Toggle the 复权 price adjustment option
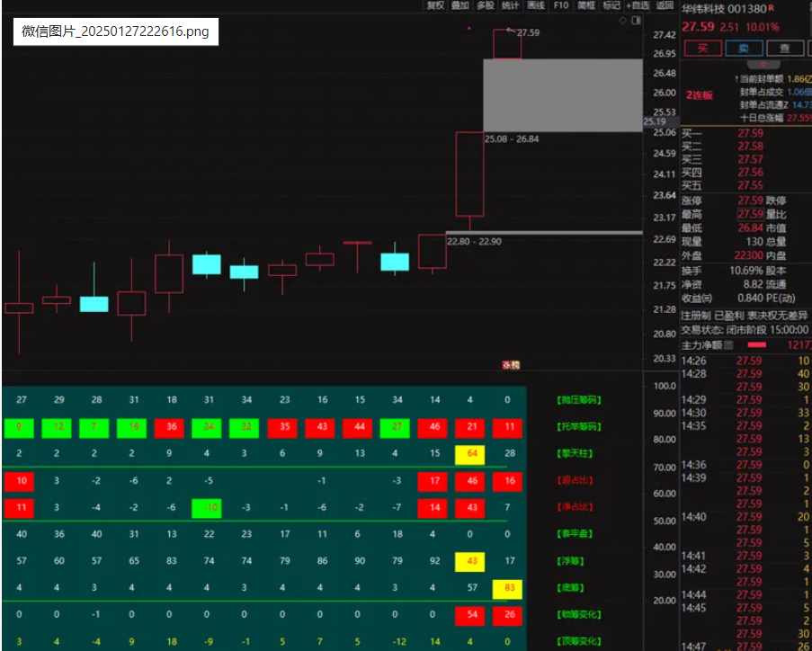Screen dimensions: 812x651 435,5
